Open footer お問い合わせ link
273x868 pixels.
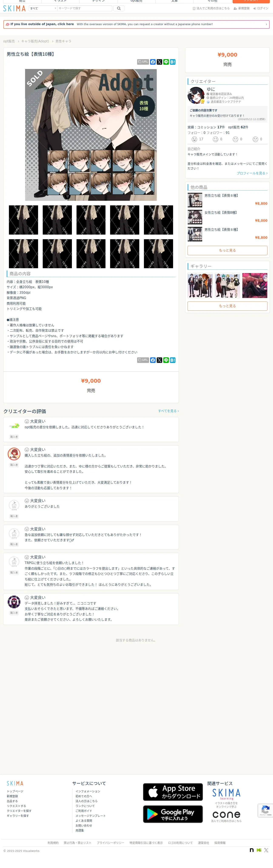(84, 826)
